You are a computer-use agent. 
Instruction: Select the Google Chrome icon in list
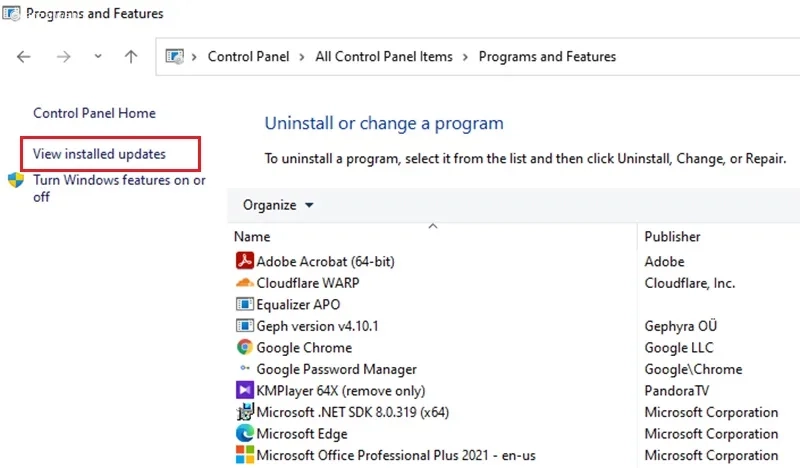click(245, 348)
